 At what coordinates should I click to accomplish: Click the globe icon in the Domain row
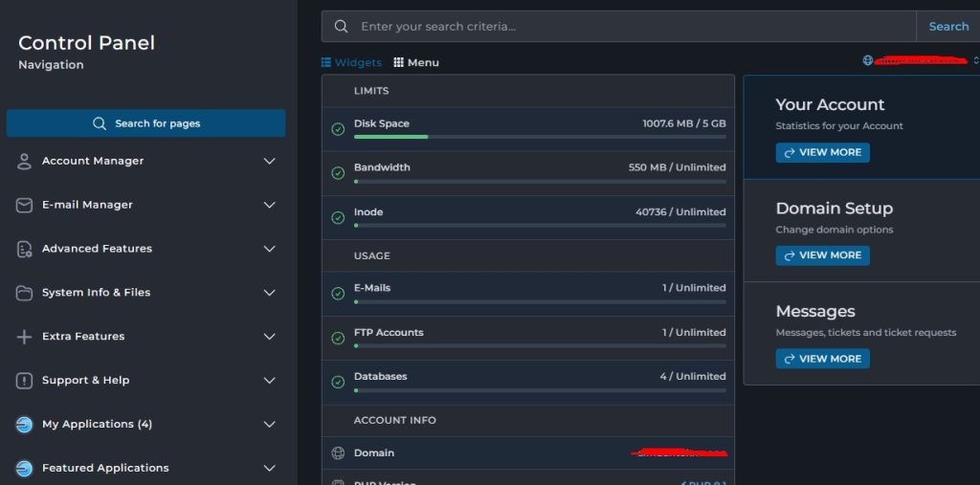[x=338, y=453]
